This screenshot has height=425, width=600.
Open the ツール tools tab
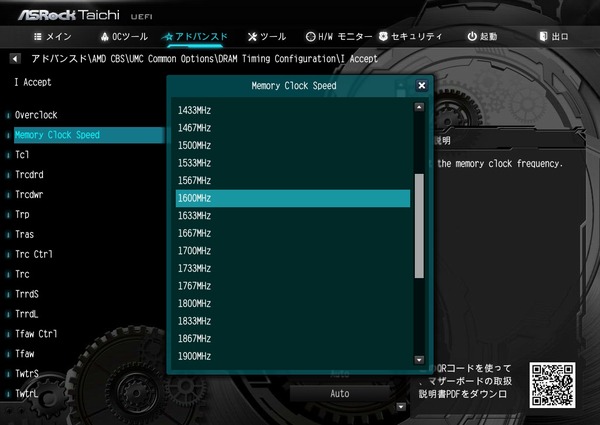267,37
